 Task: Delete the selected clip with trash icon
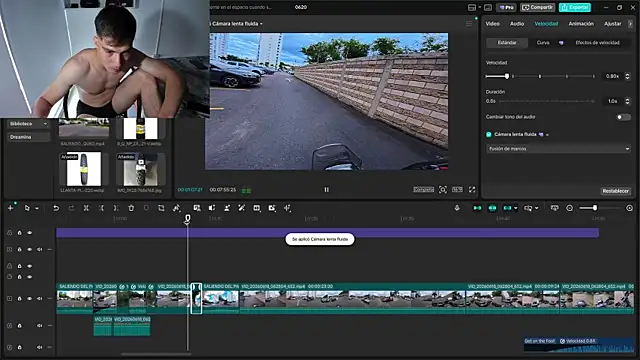tap(131, 208)
